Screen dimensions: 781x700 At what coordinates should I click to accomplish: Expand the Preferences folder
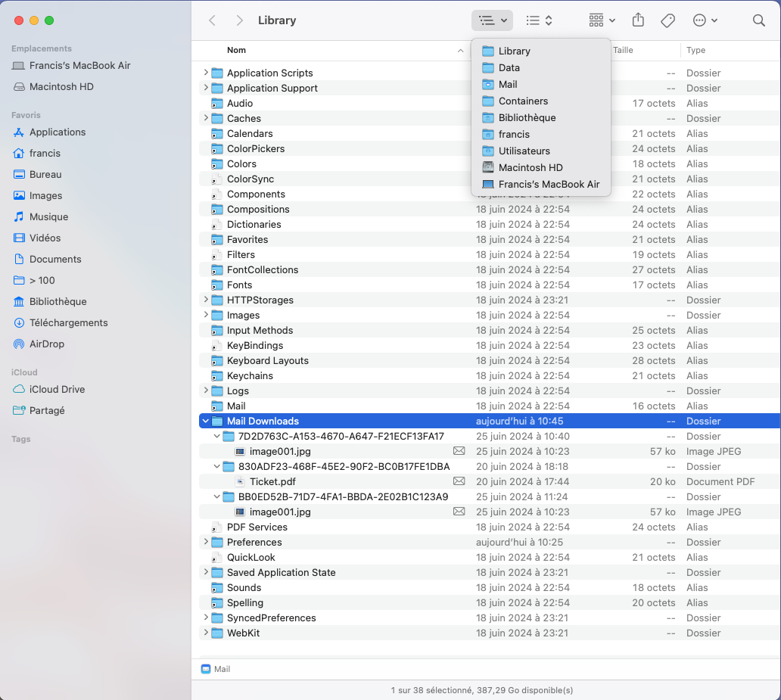pyautogui.click(x=205, y=542)
